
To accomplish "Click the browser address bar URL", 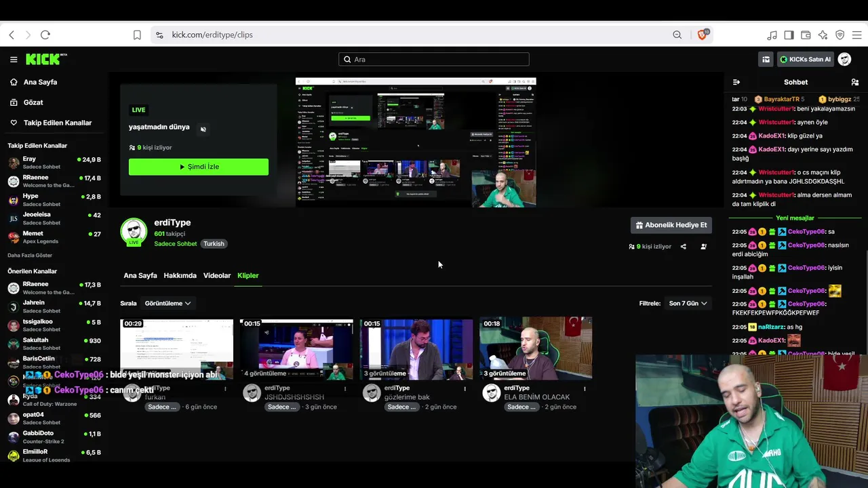I will click(212, 35).
